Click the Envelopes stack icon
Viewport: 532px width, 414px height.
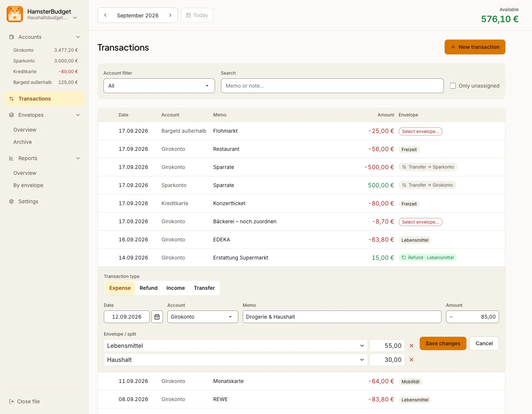(x=11, y=115)
